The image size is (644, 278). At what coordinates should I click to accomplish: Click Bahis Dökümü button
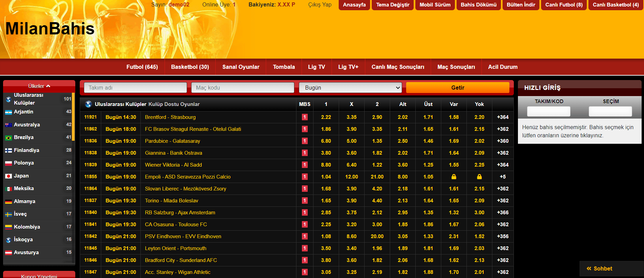click(478, 5)
